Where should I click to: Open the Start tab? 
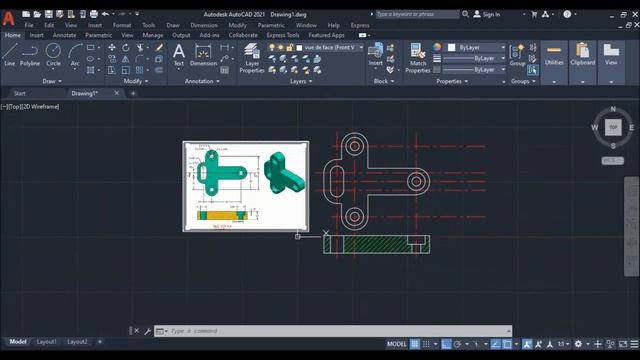(x=20, y=93)
